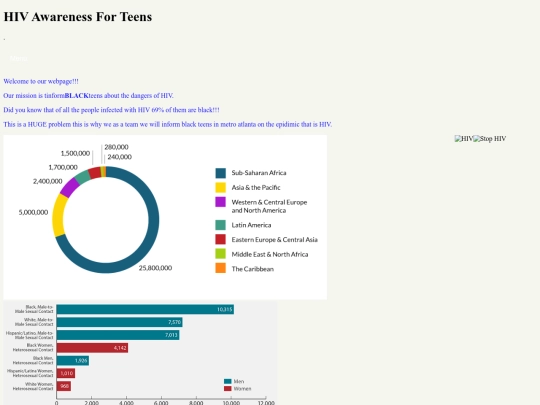The height and width of the screenshot is (405, 540).
Task: Click the purple Western & Central Europe swatch
Action: [x=220, y=202]
